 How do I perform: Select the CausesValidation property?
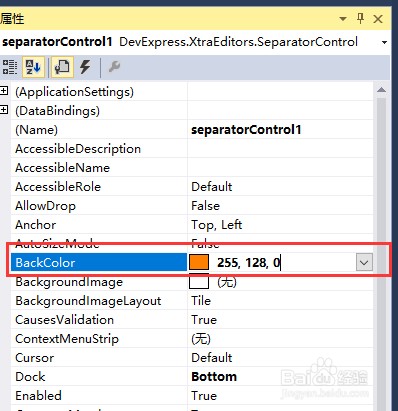tap(65, 320)
